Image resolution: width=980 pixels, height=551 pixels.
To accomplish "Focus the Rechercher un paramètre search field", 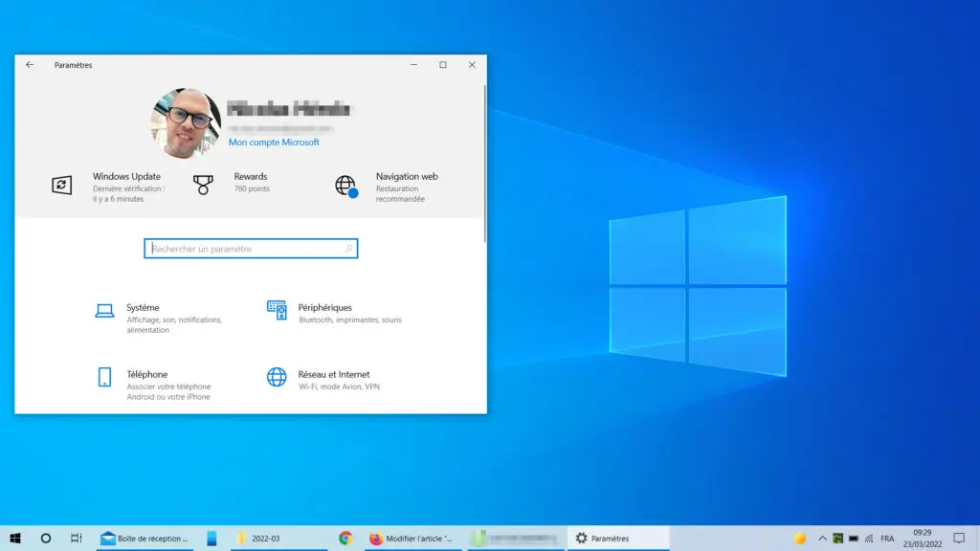I will (251, 249).
